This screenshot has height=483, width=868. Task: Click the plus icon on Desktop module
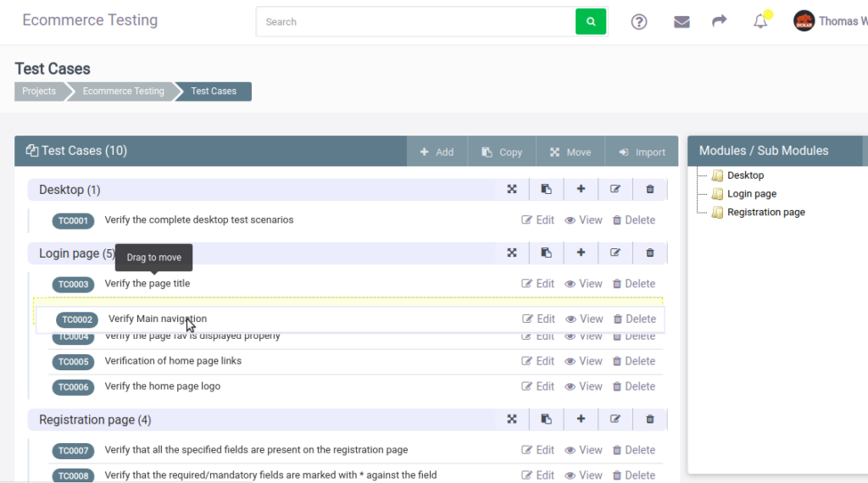581,189
